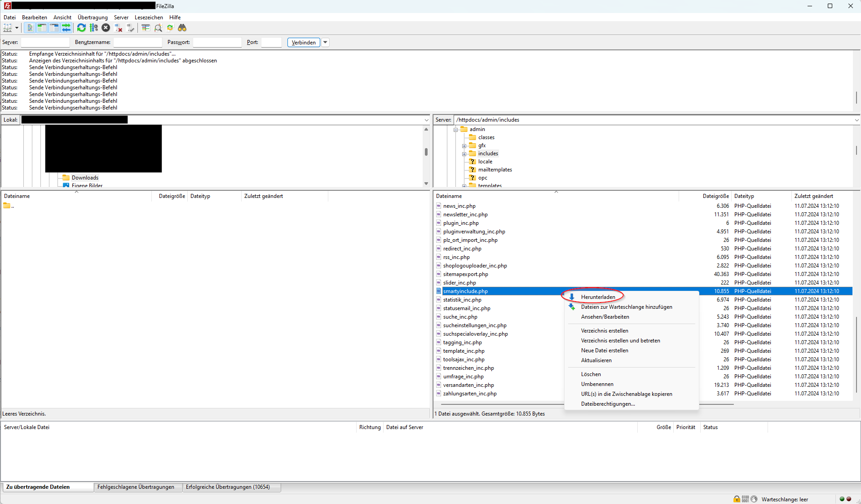Image resolution: width=861 pixels, height=504 pixels.
Task: Click the padlock encryption icon in status bar
Action: click(737, 499)
